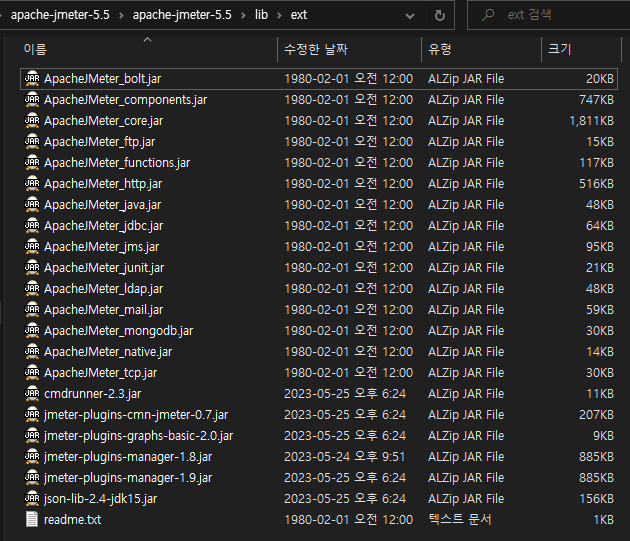Click the JAR icon of ApacheJMeter_functions.jar

tap(32, 162)
